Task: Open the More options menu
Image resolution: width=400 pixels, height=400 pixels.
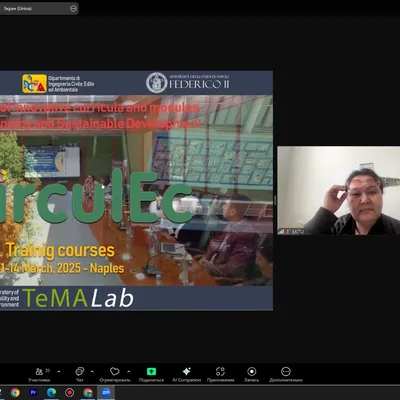Action: click(x=286, y=374)
